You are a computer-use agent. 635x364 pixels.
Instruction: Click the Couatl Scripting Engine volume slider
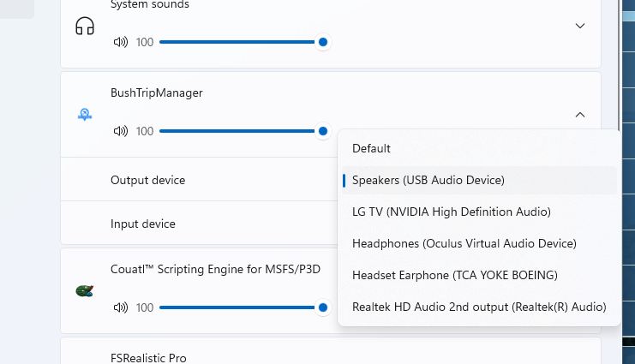[240, 307]
